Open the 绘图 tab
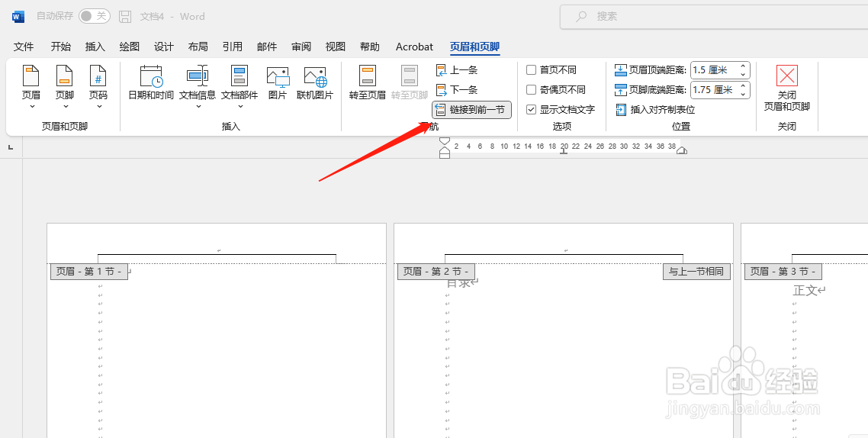868x438 pixels. tap(130, 47)
